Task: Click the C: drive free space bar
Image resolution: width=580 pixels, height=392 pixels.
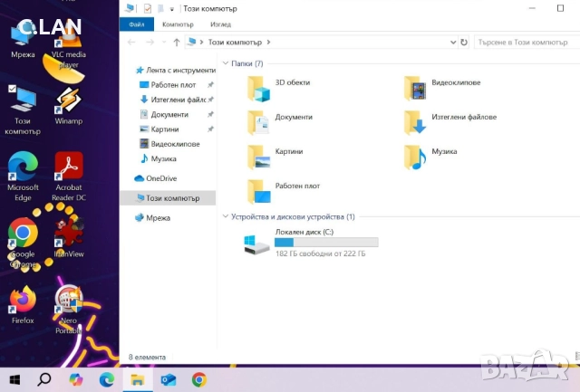Action: point(326,243)
